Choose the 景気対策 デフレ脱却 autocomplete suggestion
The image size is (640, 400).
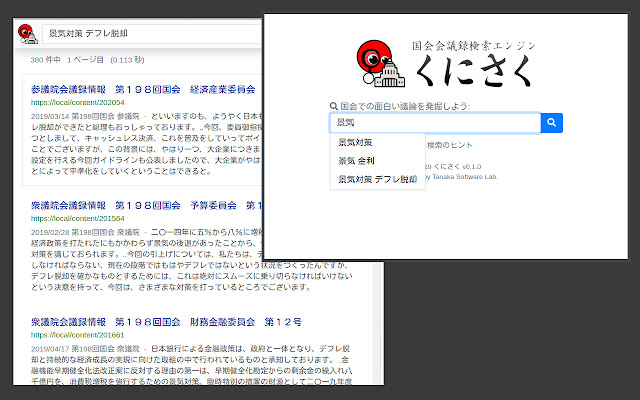point(378,179)
